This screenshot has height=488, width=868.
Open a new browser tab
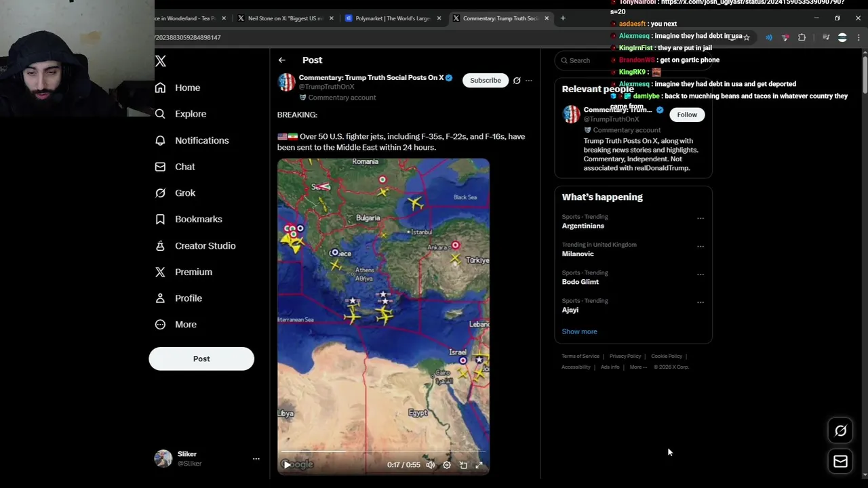click(x=562, y=18)
